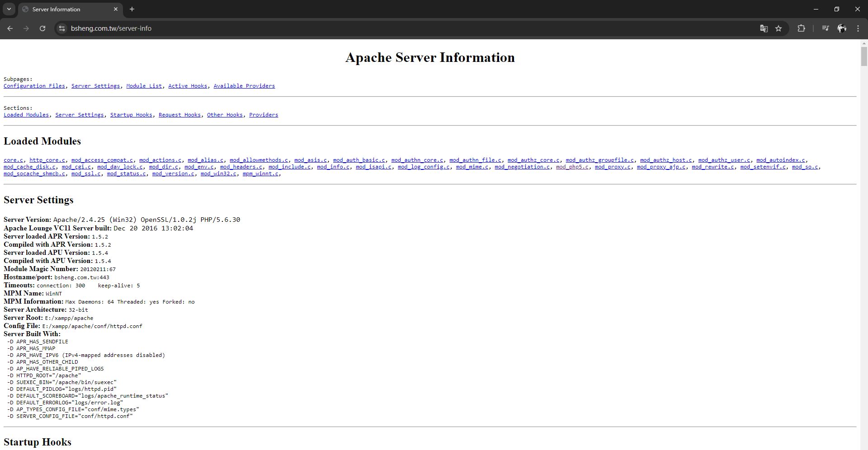
Task: Open mod_authz_host.c module link
Action: point(666,160)
